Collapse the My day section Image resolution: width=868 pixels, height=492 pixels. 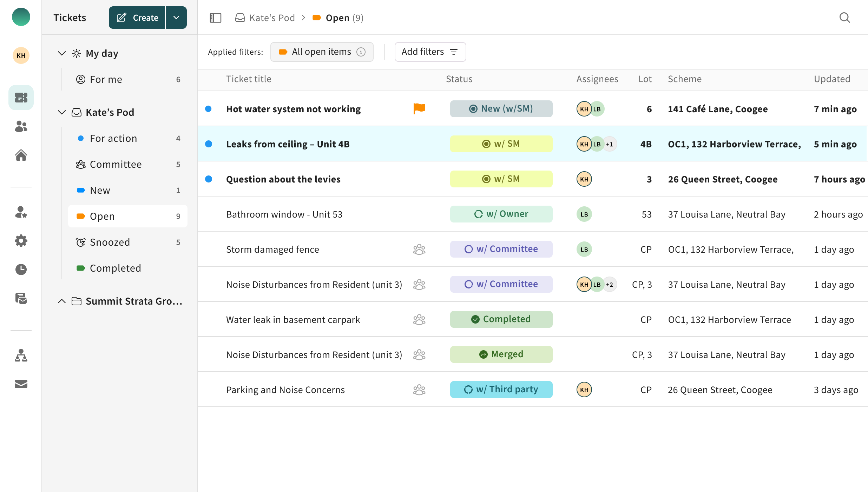(62, 53)
